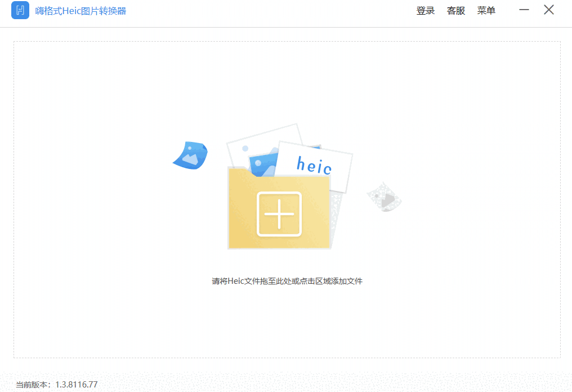
Task: Click the tilted white photo frame behind folder
Action: point(259,138)
